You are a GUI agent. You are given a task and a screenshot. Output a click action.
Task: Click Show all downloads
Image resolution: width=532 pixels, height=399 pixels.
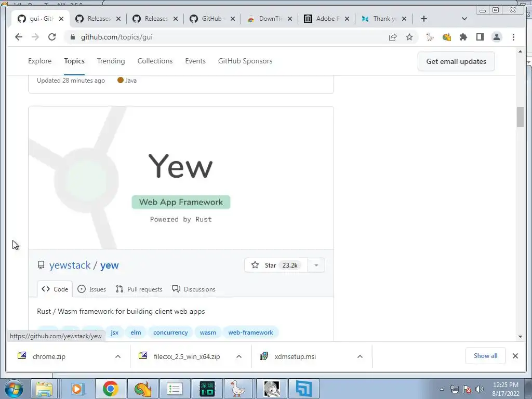point(486,356)
